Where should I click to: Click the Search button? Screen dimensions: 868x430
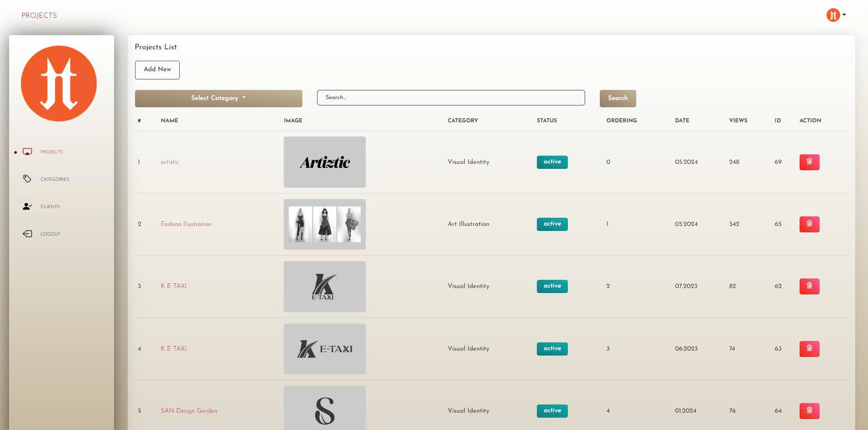[618, 98]
